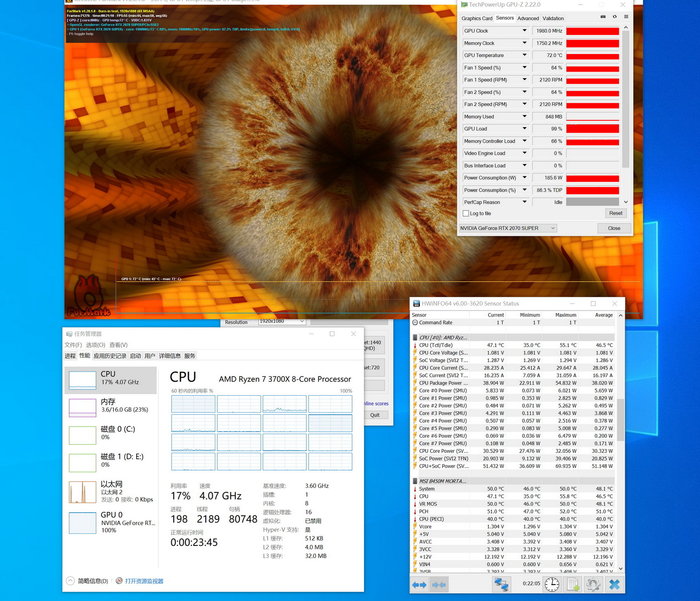Image resolution: width=700 pixels, height=601 pixels.
Task: Select GPU 0 NVIDIA GeForce item
Action: coord(111,522)
